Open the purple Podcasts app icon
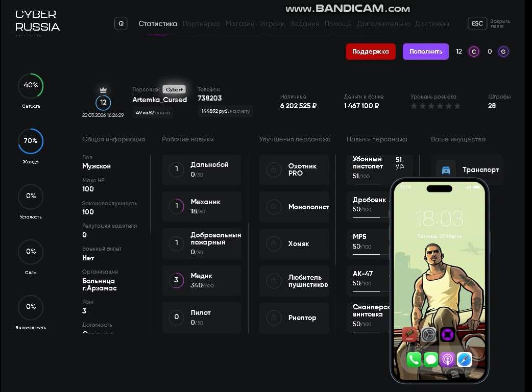The width and height of the screenshot is (532, 392). pos(447,360)
